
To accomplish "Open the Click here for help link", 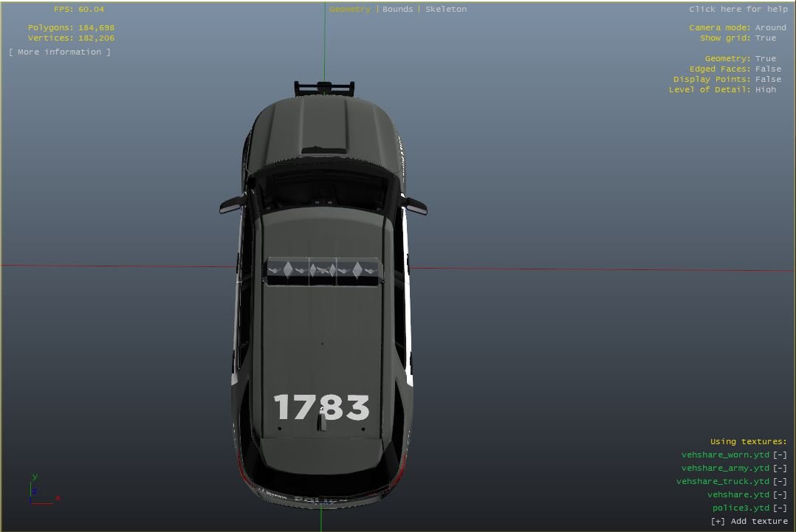I will [738, 9].
